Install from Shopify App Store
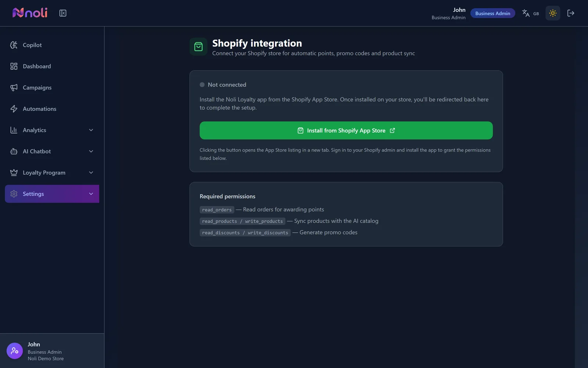588x368 pixels. click(346, 130)
